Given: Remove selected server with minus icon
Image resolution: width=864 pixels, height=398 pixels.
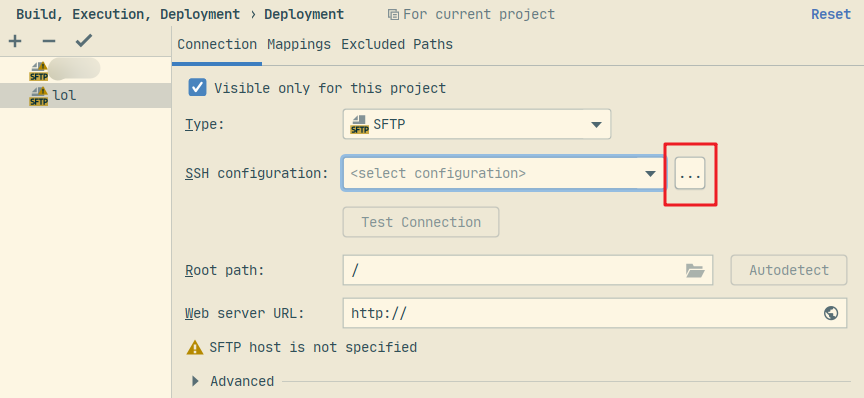Looking at the screenshot, I should click(49, 41).
